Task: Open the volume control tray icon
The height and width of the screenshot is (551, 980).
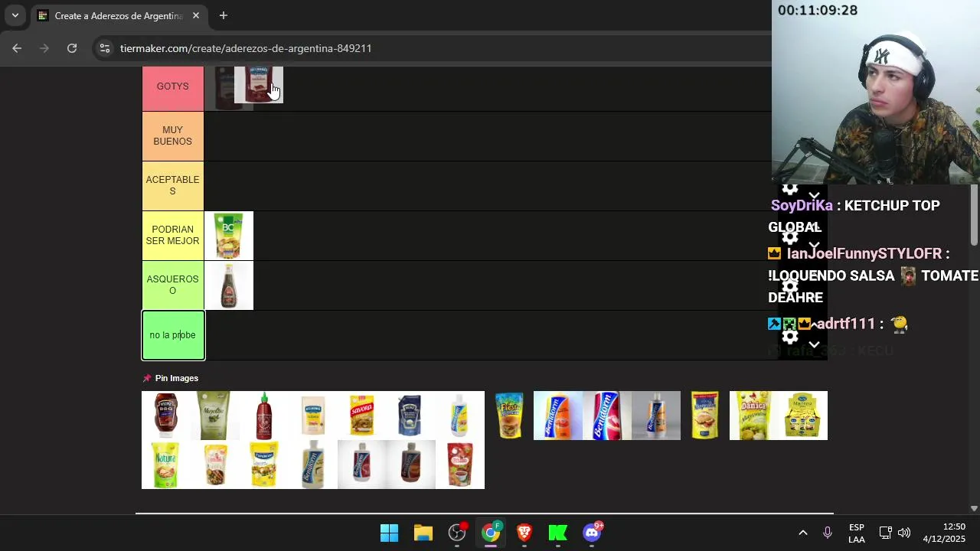Action: pyautogui.click(x=904, y=533)
